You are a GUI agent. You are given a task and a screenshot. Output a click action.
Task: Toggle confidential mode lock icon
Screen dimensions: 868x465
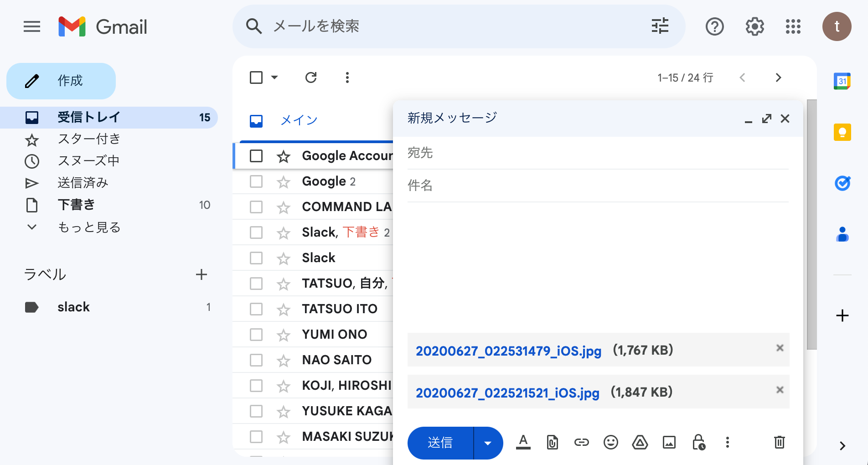pos(698,442)
